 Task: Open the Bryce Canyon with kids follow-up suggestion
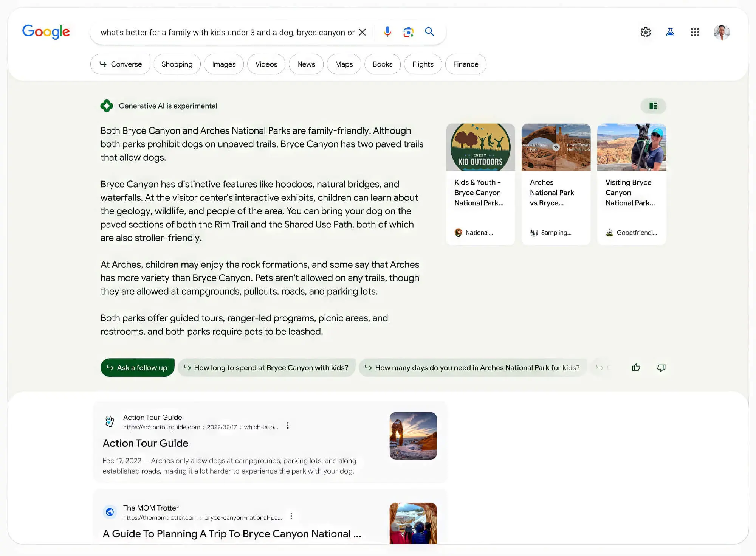pyautogui.click(x=266, y=367)
